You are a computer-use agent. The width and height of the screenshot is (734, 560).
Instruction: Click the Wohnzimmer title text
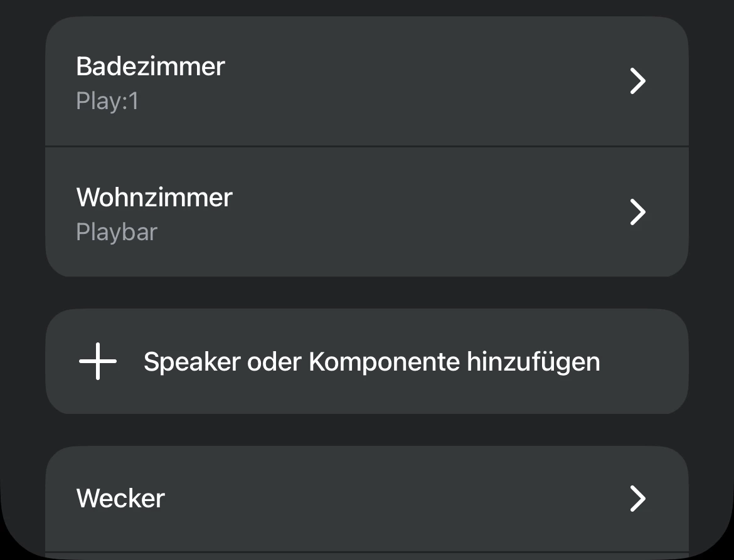click(x=154, y=197)
